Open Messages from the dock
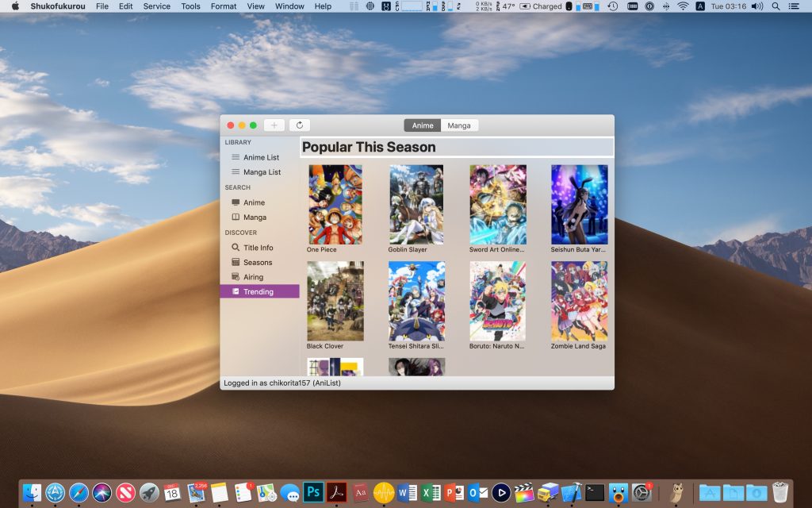The width and height of the screenshot is (812, 508). pos(290,492)
